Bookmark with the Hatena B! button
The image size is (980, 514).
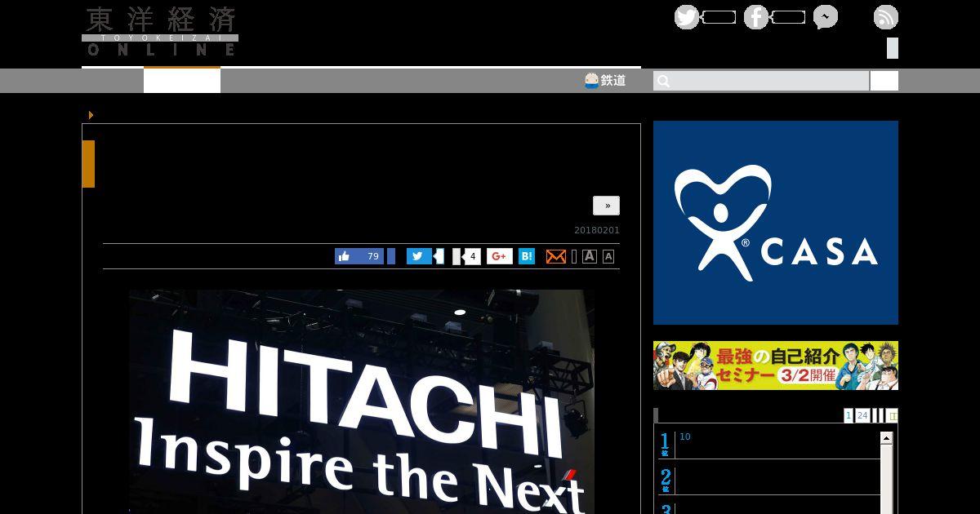pos(527,256)
